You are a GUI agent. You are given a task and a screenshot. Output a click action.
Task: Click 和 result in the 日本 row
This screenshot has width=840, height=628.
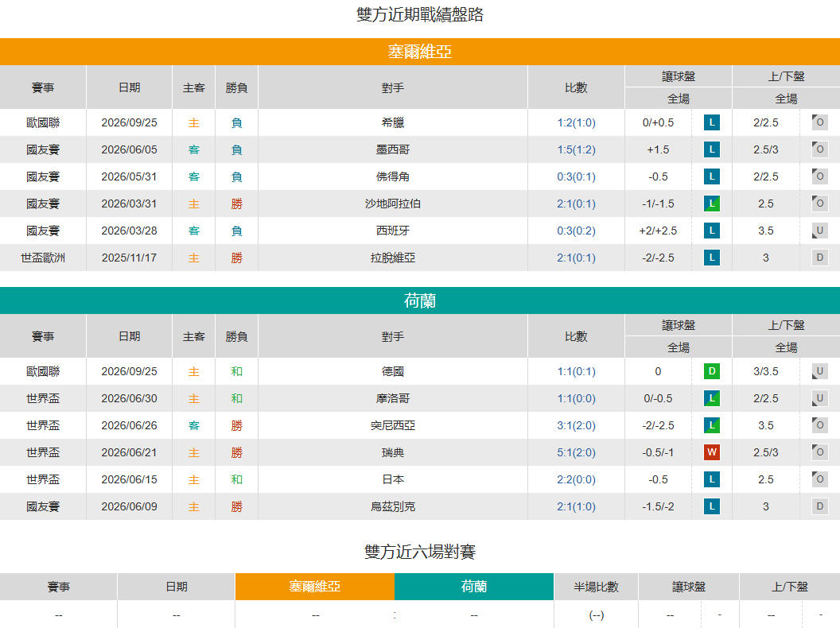pyautogui.click(x=236, y=479)
